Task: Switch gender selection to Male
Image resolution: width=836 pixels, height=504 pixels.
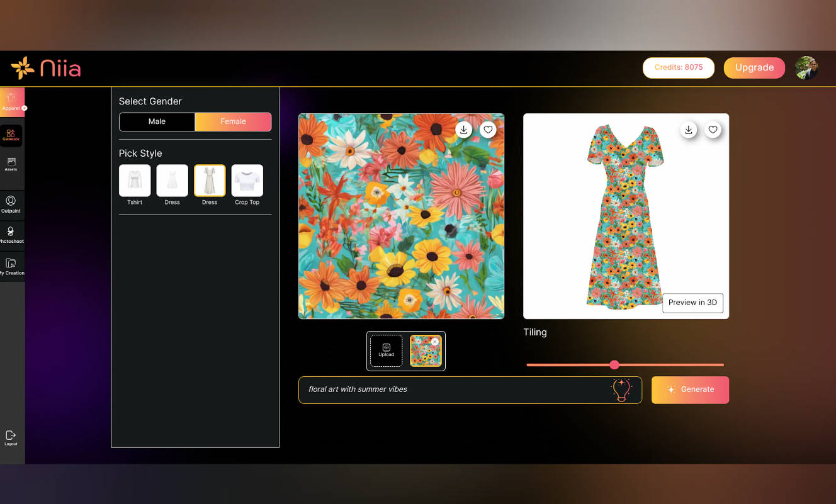Action: pos(156,121)
